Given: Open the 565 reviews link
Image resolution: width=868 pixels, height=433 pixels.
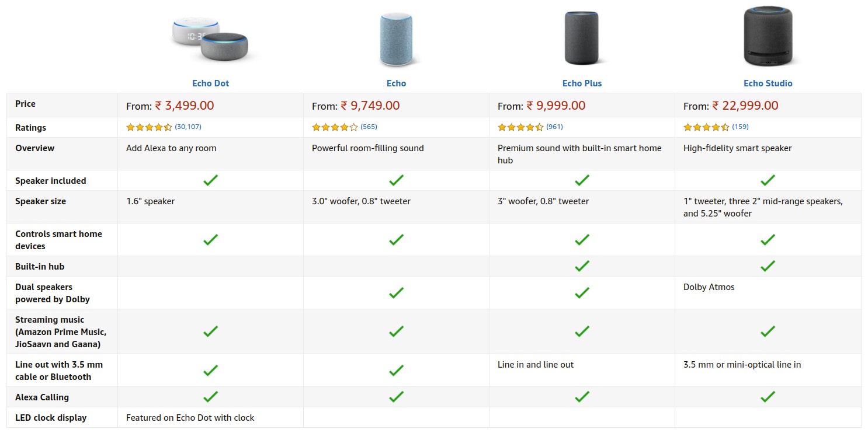Looking at the screenshot, I should (x=369, y=127).
